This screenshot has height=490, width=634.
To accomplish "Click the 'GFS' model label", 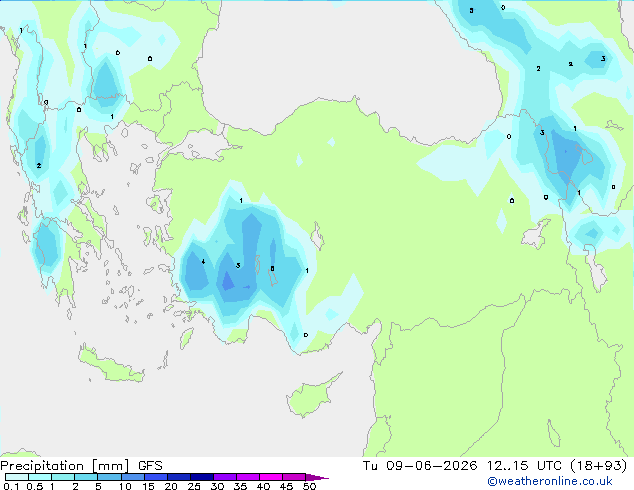I will pos(150,466).
